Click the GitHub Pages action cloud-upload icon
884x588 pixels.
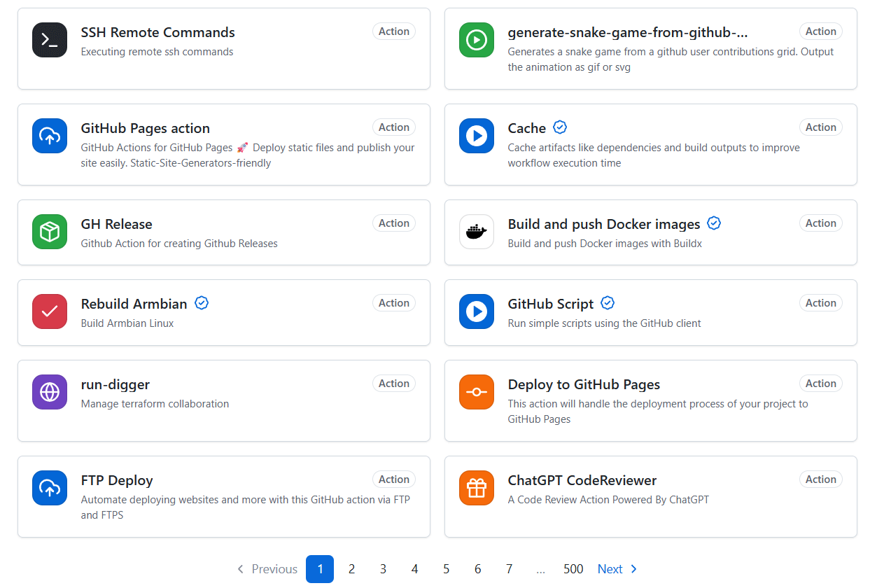(50, 136)
